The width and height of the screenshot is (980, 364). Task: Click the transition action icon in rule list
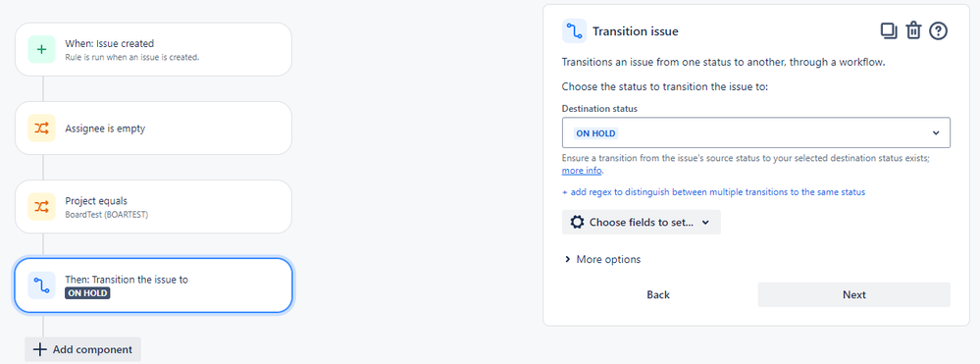pos(41,286)
